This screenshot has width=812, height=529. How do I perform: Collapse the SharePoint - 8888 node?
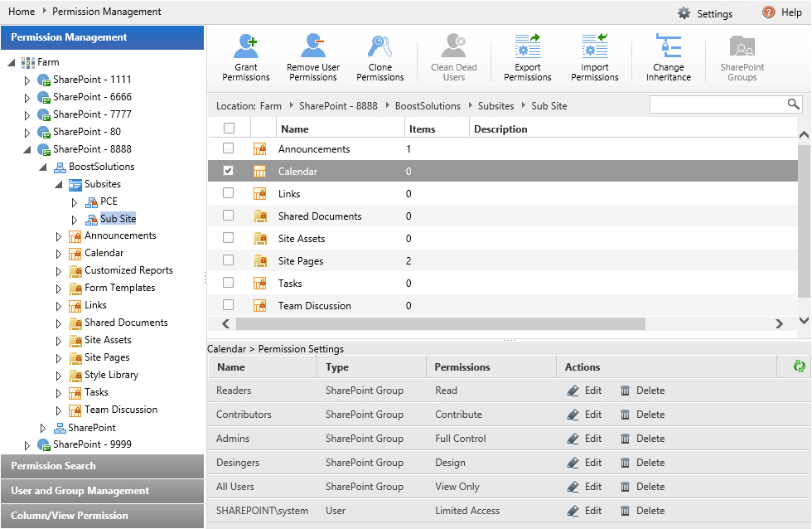(x=27, y=150)
